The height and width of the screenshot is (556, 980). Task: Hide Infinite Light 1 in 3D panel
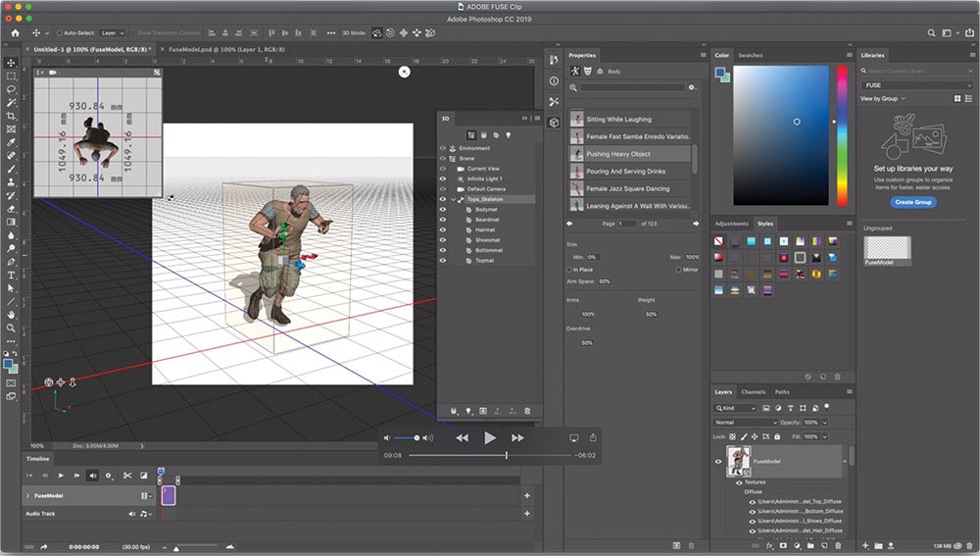[x=443, y=178]
